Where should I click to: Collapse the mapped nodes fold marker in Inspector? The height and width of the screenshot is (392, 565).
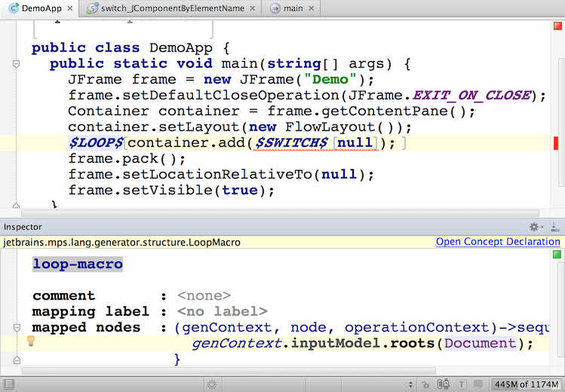click(x=16, y=328)
